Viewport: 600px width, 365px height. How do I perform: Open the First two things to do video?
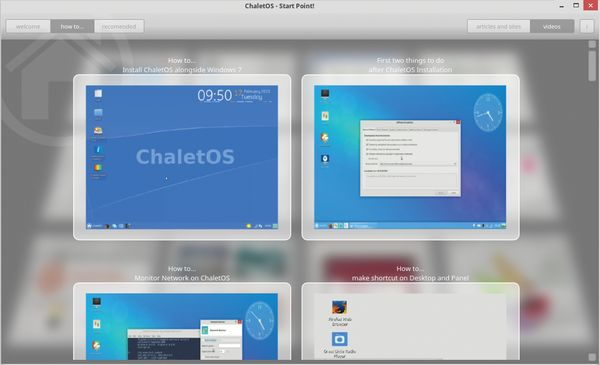[410, 157]
